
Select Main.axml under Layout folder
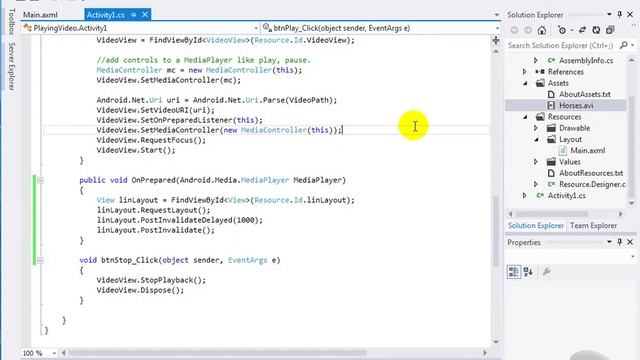pyautogui.click(x=588, y=151)
